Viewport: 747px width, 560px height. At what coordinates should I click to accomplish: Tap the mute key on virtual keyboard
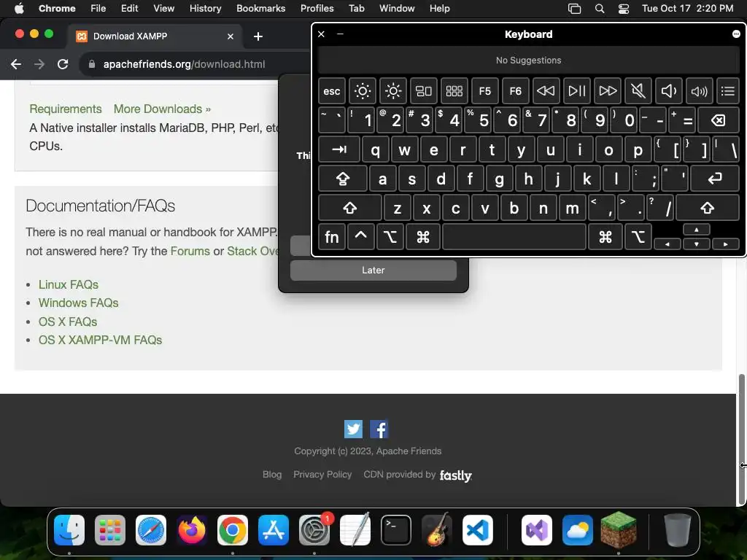click(x=638, y=91)
